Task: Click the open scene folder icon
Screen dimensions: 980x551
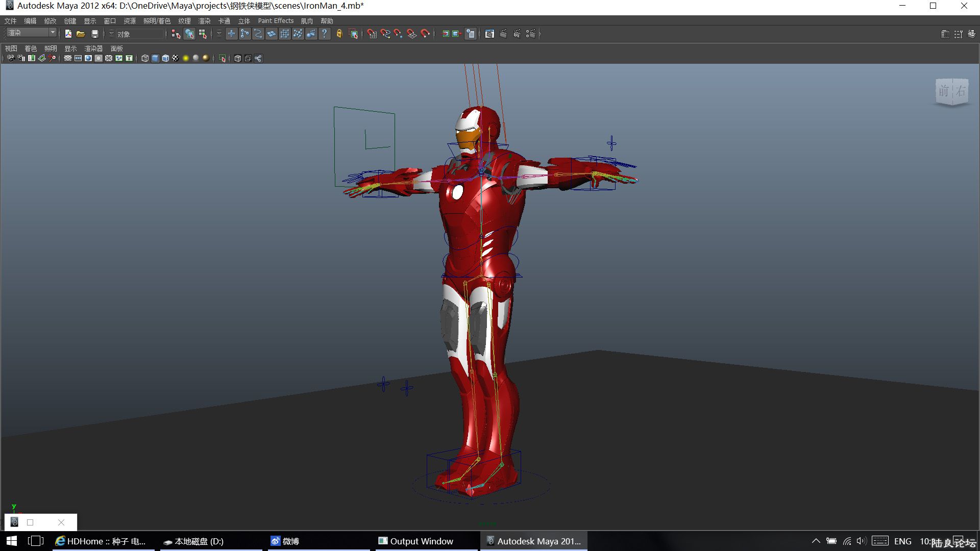Action: point(81,34)
